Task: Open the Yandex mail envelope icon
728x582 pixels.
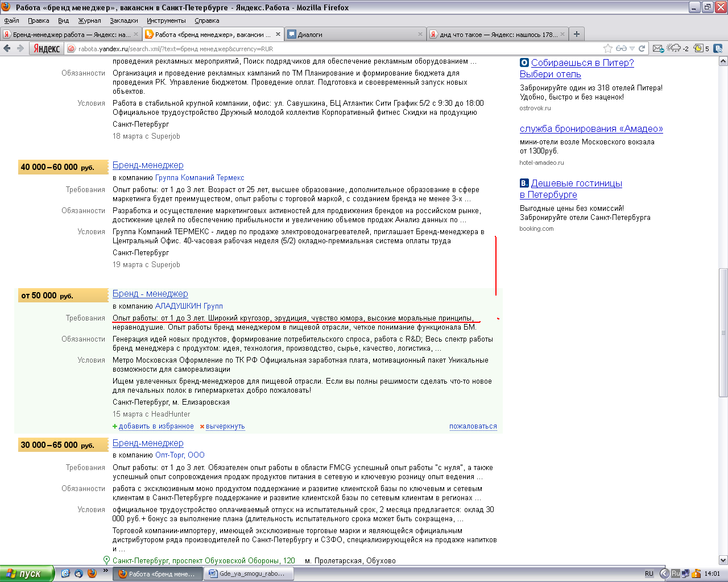Action: [658, 48]
